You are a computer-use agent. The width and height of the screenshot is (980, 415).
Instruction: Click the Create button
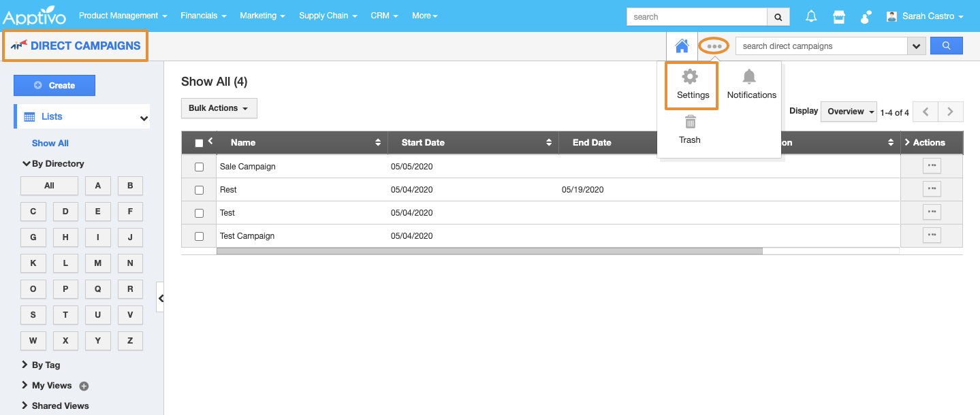pyautogui.click(x=54, y=86)
